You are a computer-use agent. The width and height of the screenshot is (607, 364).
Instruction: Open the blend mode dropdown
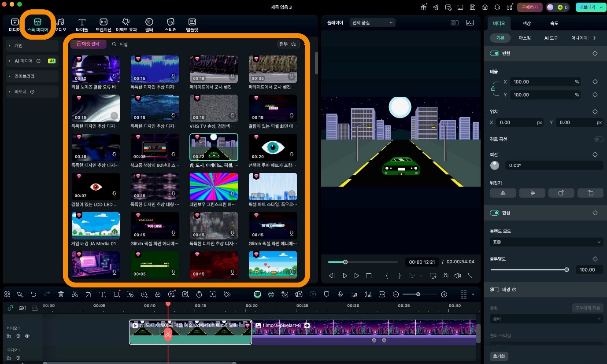546,242
